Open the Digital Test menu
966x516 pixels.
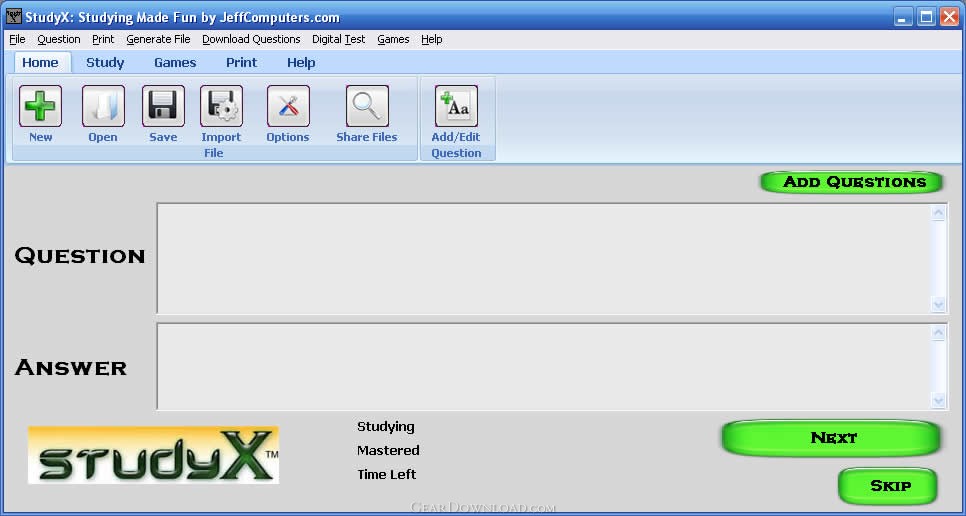point(338,39)
